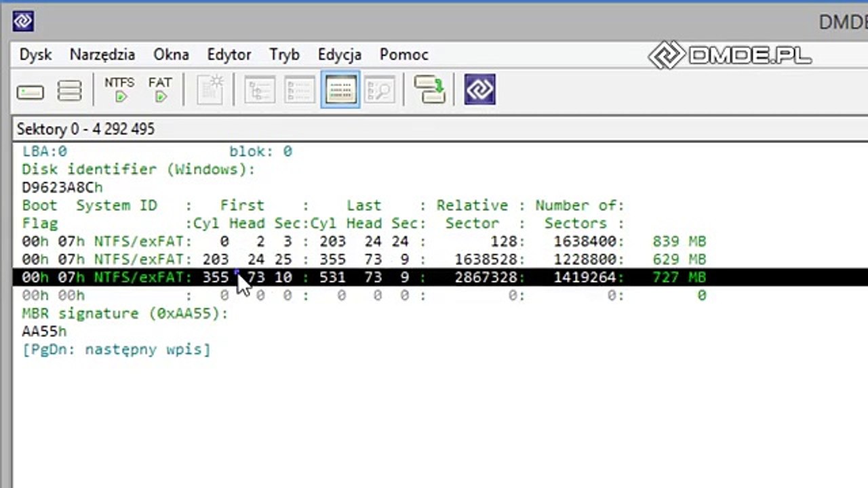868x488 pixels.
Task: Open the Narzędzia menu
Action: (102, 55)
